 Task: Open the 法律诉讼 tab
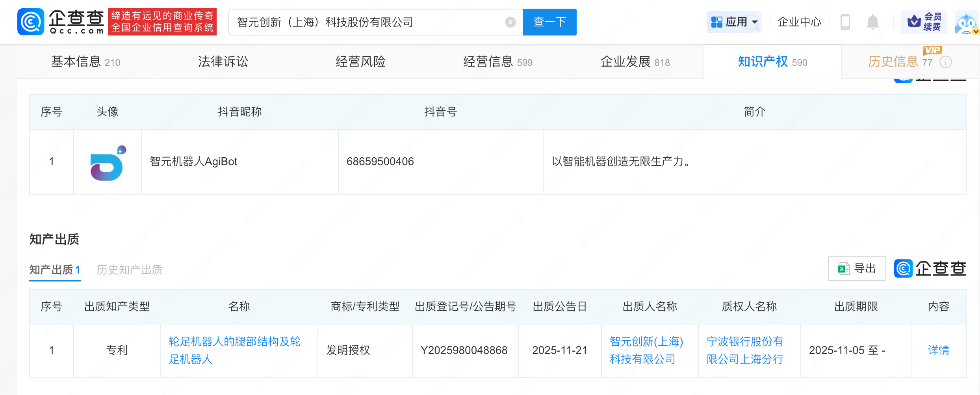click(223, 61)
